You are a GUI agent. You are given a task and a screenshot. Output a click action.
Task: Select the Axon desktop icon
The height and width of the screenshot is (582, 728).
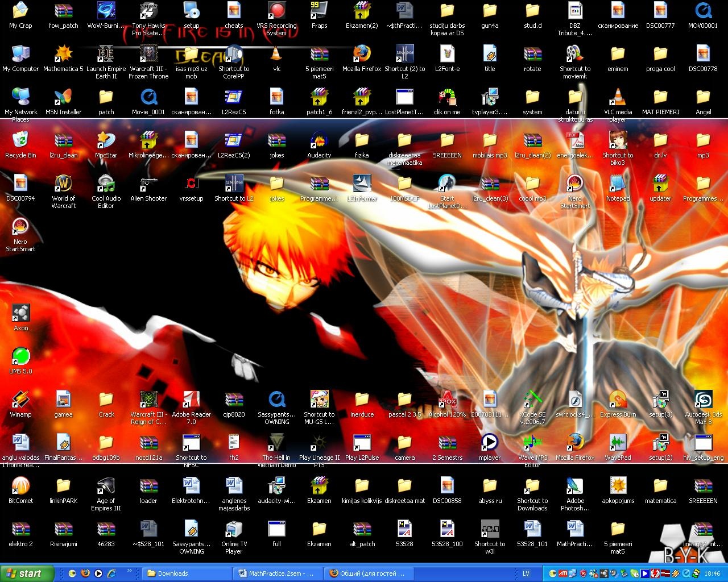coord(20,313)
